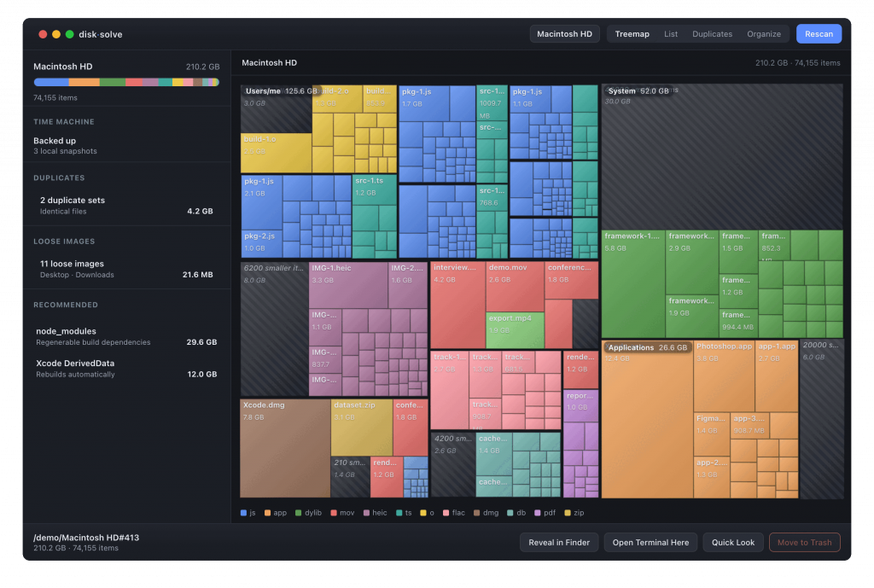Image resolution: width=874 pixels, height=588 pixels.
Task: Click the js legend color swatch
Action: pos(243,513)
